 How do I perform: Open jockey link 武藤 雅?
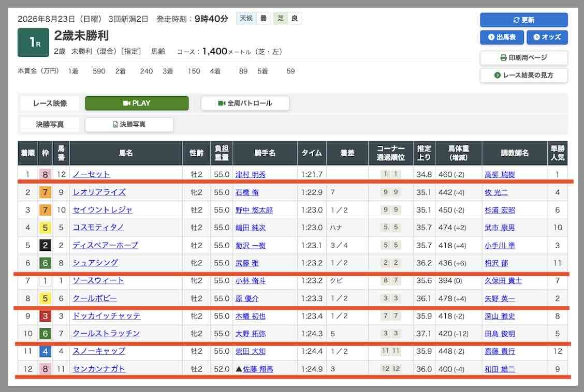(x=247, y=263)
